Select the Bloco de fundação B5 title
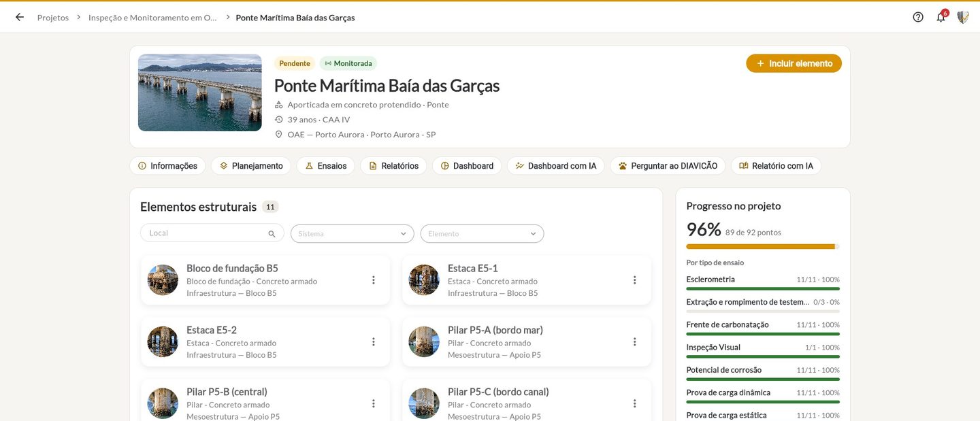Viewport: 980px width, 421px height. pyautogui.click(x=232, y=268)
